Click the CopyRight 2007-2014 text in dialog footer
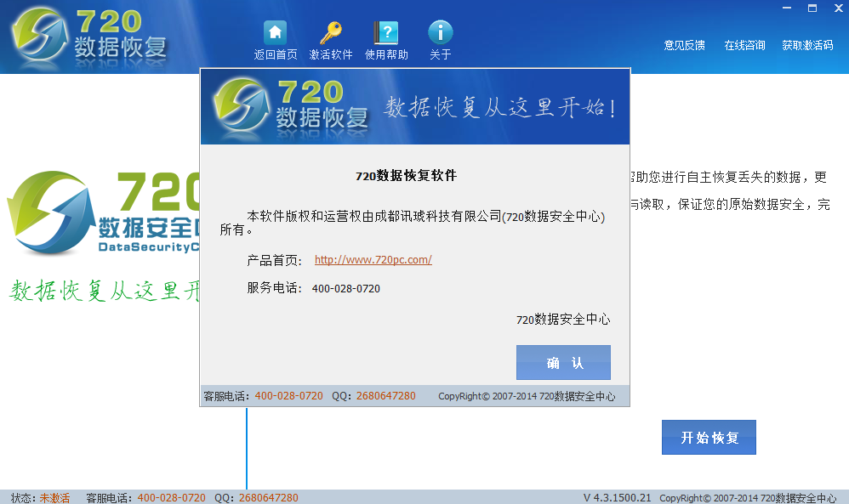Image resolution: width=849 pixels, height=504 pixels. coord(527,396)
